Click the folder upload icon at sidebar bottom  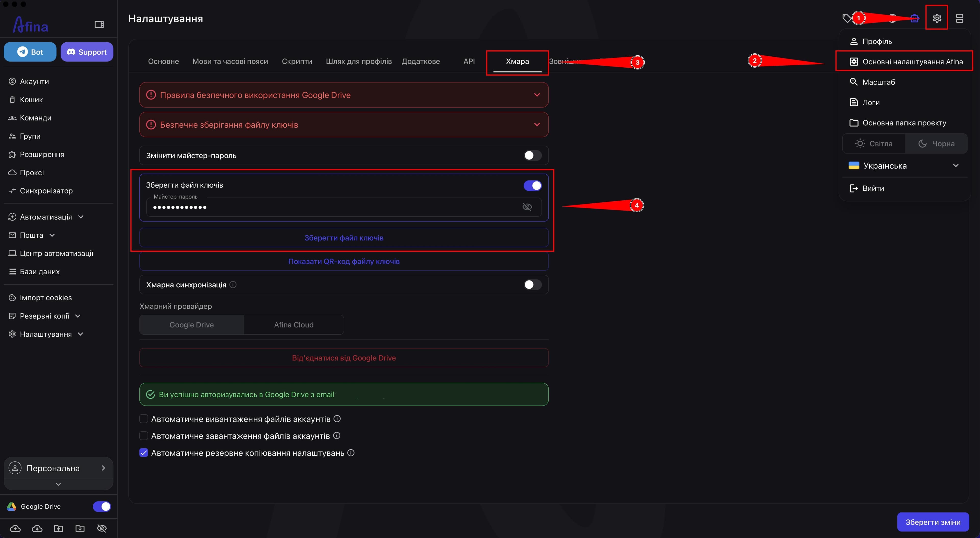tap(59, 528)
